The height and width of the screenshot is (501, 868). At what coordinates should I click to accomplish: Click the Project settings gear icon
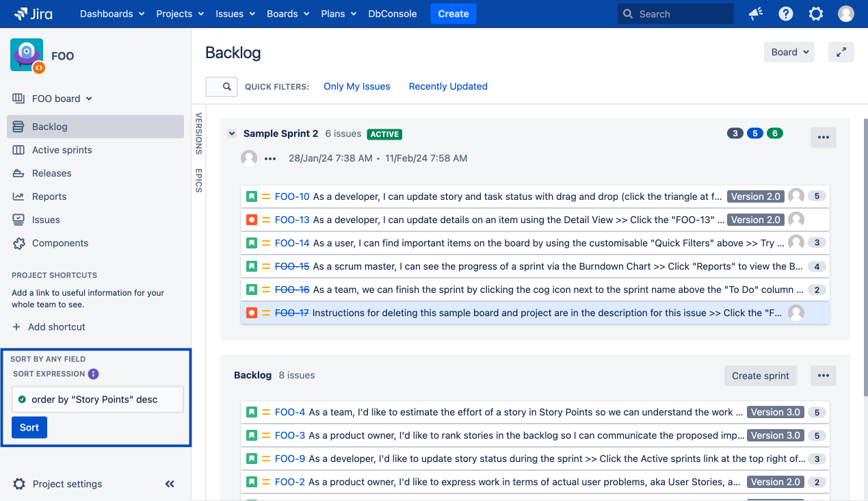point(19,484)
